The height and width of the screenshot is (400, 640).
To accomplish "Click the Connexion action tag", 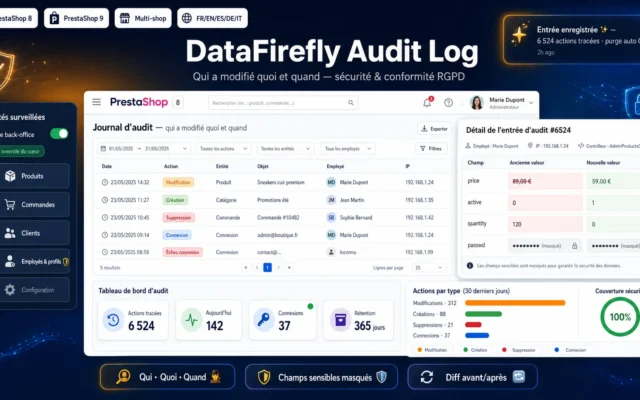I will (x=177, y=235).
